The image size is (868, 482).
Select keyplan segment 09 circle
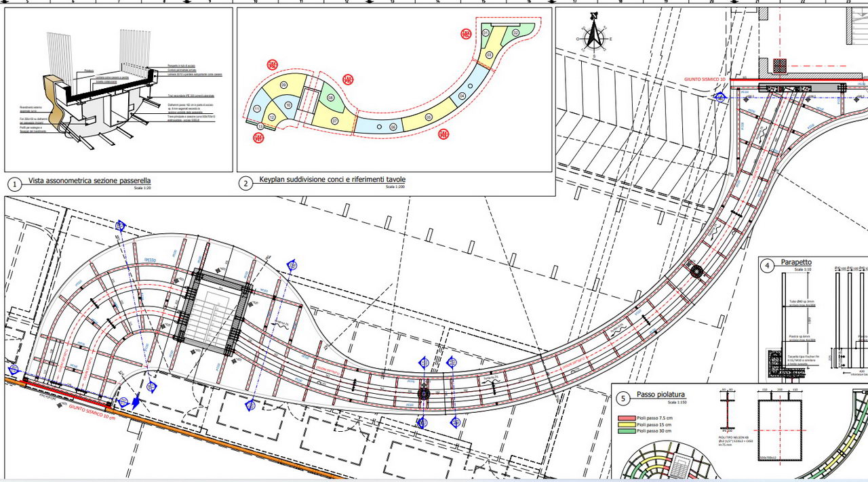pos(283,85)
